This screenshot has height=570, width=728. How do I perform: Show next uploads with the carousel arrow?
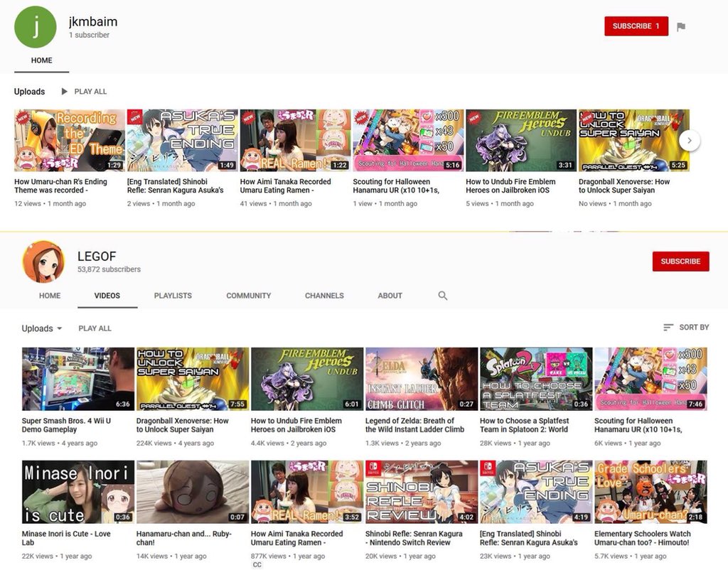[x=690, y=140]
